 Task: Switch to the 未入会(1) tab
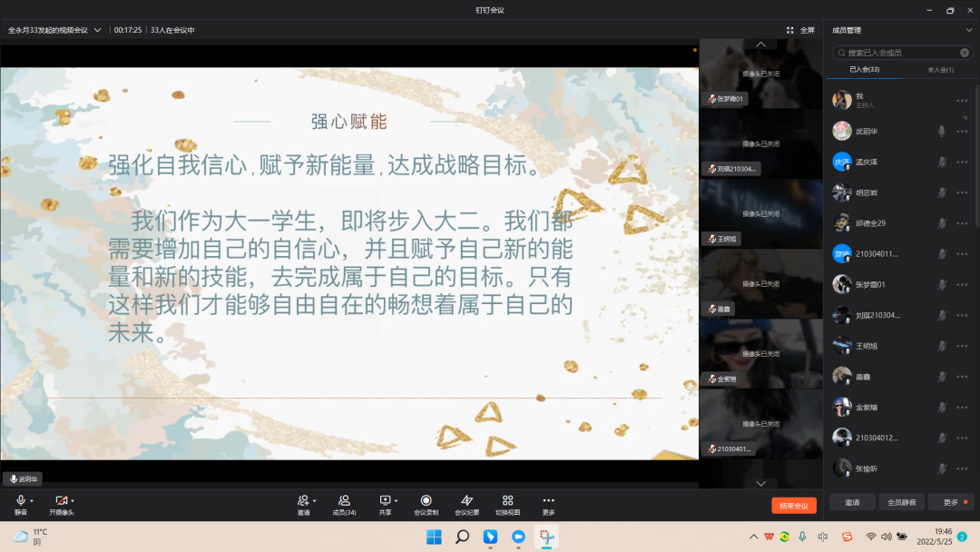tap(940, 70)
